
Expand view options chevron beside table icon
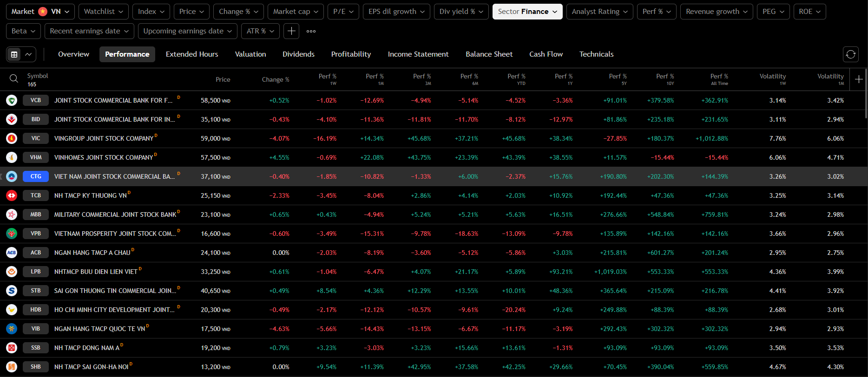click(x=28, y=54)
